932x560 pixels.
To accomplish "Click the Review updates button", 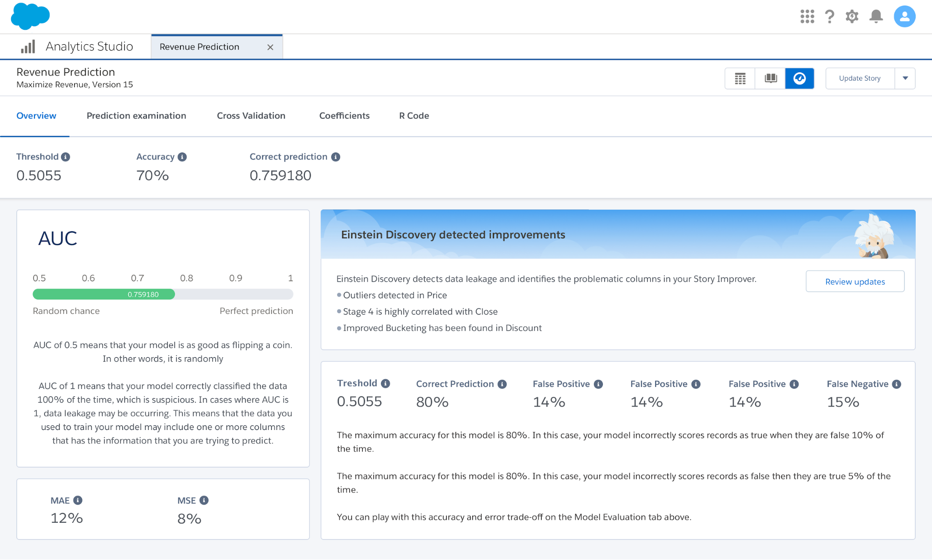I will point(855,282).
